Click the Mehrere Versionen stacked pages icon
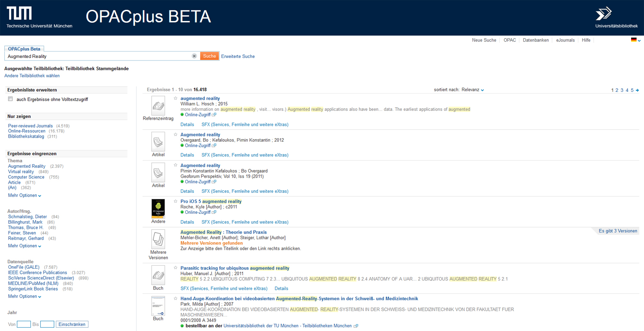 tap(158, 239)
